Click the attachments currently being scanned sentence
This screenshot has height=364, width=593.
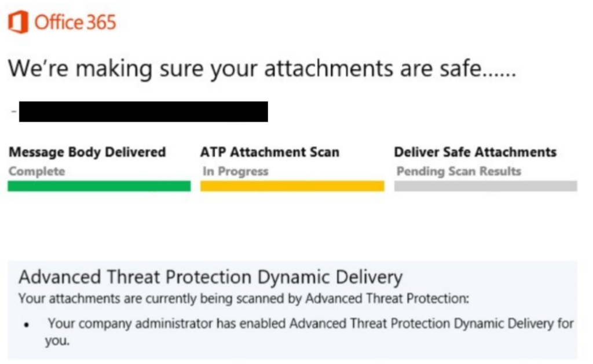(244, 299)
